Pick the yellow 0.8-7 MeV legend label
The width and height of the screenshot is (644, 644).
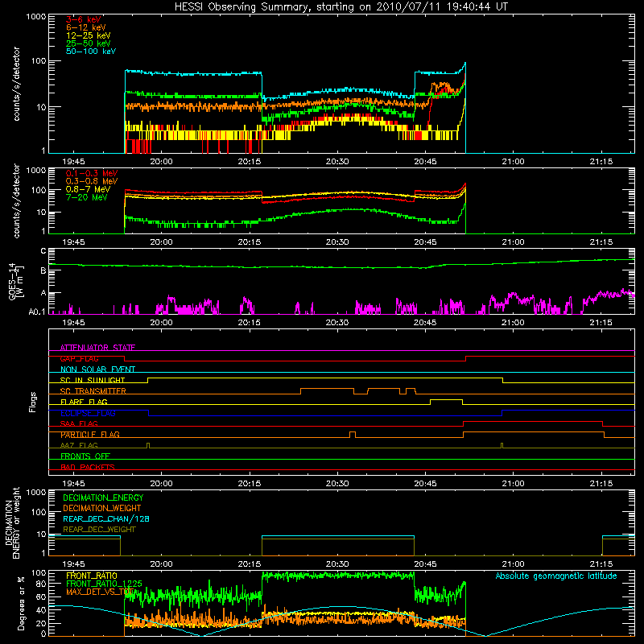[x=89, y=189]
